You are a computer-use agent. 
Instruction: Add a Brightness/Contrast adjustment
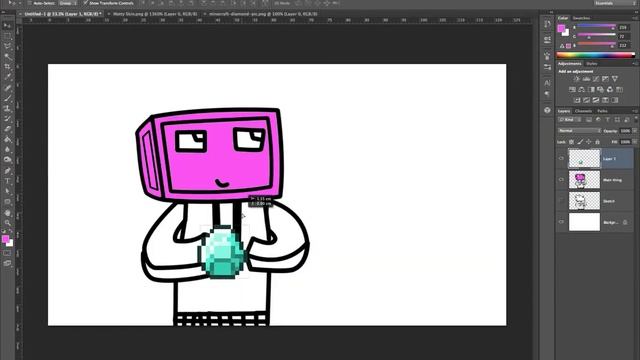[x=577, y=79]
